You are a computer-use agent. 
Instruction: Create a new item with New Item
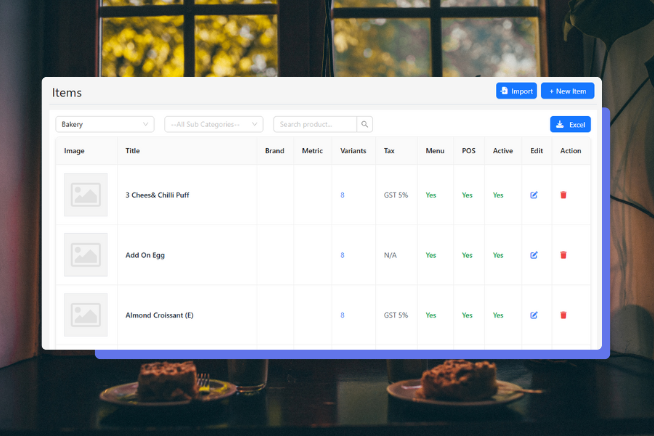pyautogui.click(x=567, y=91)
